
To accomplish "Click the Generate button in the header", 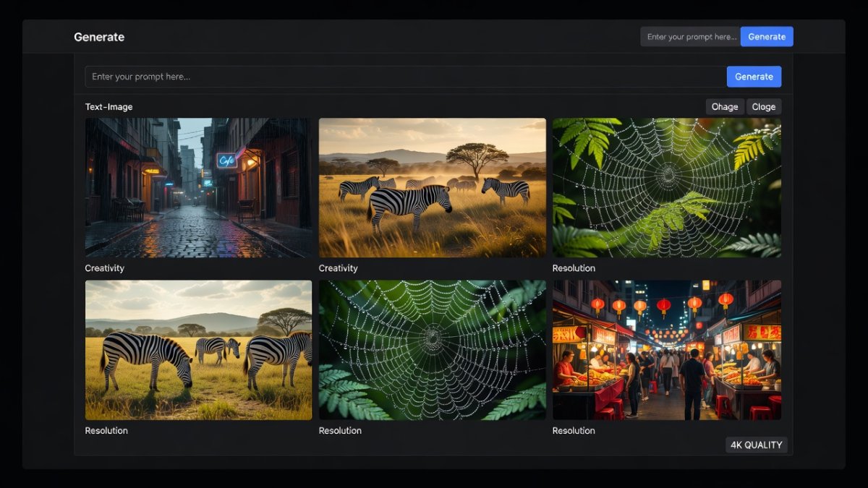I will coord(767,37).
